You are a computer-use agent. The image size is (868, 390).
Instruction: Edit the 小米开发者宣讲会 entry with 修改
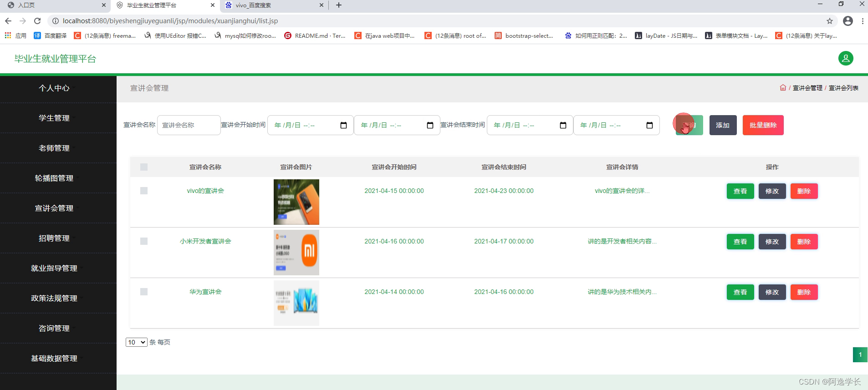click(x=772, y=242)
